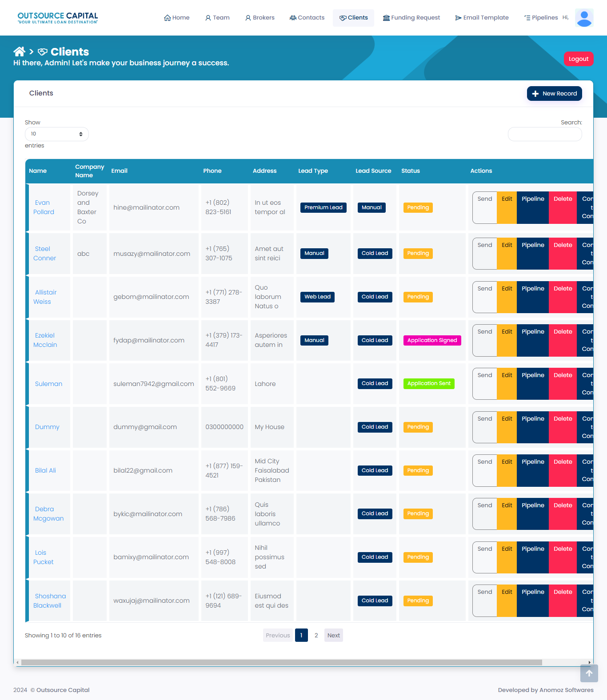Open the Steel Conner client link

[x=44, y=254]
